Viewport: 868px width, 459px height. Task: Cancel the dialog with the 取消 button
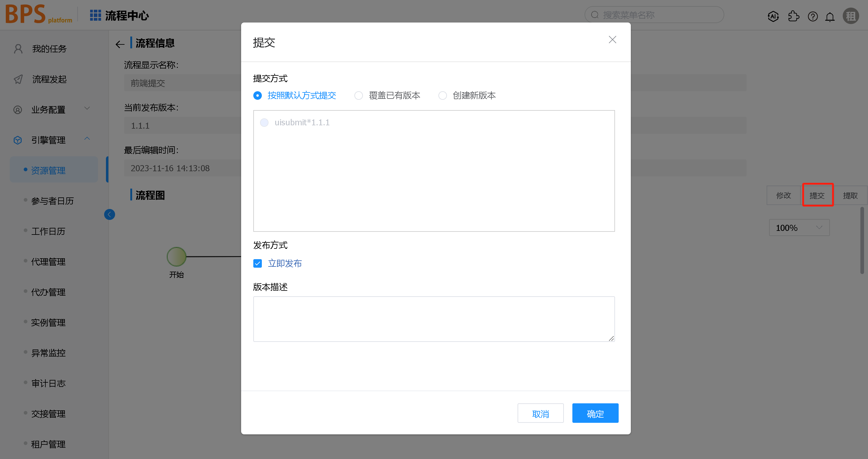click(540, 413)
